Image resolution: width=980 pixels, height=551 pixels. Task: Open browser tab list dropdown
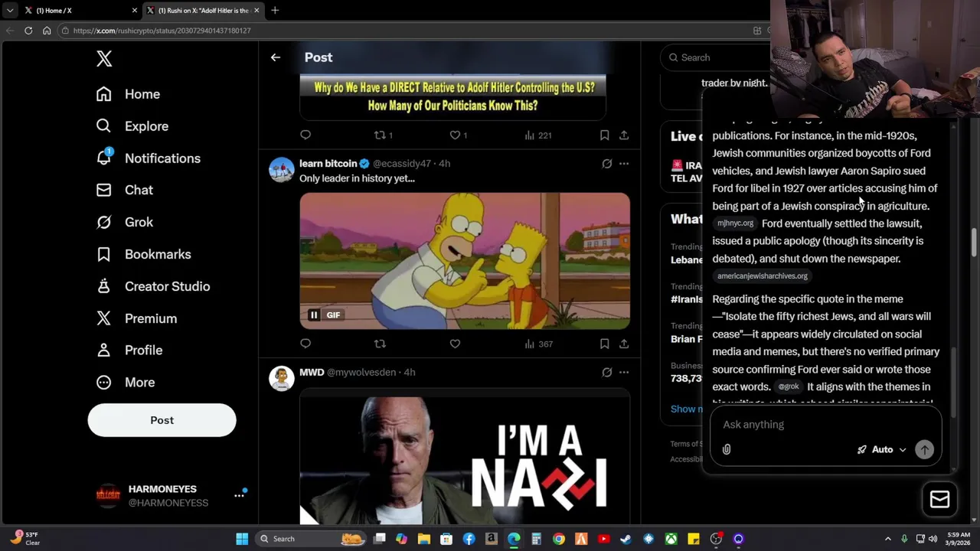(x=9, y=10)
